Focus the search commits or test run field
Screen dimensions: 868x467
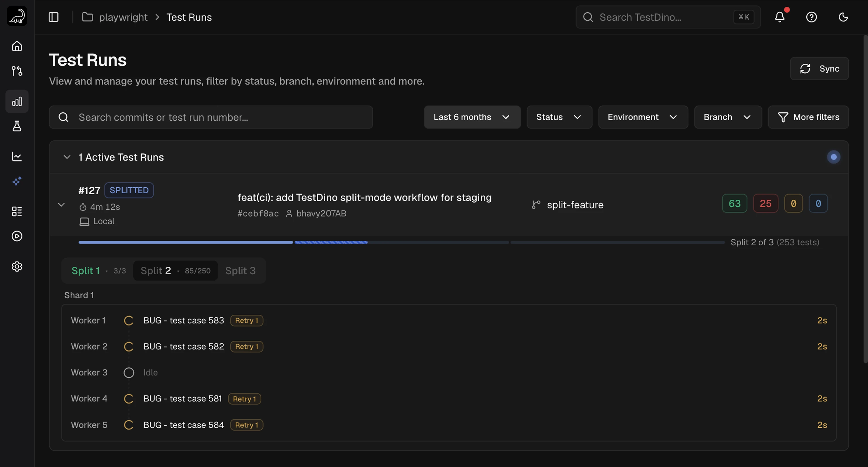click(211, 117)
